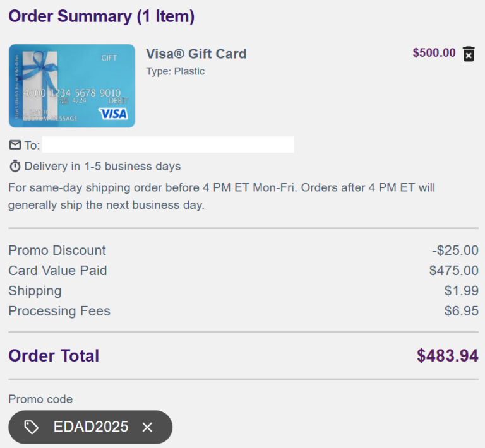Select the EDAD2025 promo code chip
The image size is (485, 448).
click(x=90, y=427)
